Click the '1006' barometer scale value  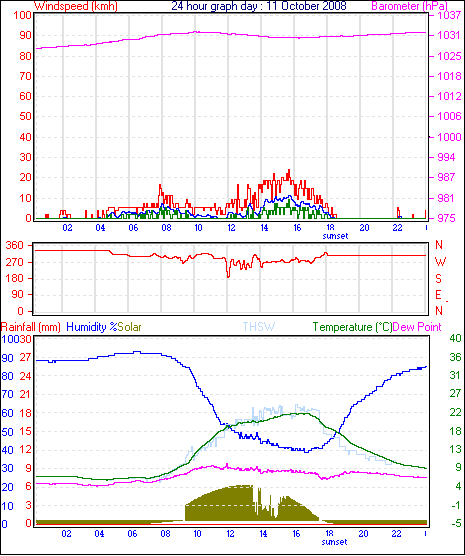click(x=449, y=116)
